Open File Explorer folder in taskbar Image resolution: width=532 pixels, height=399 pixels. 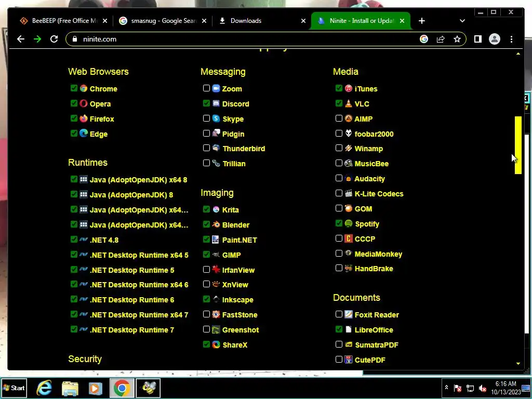click(70, 388)
